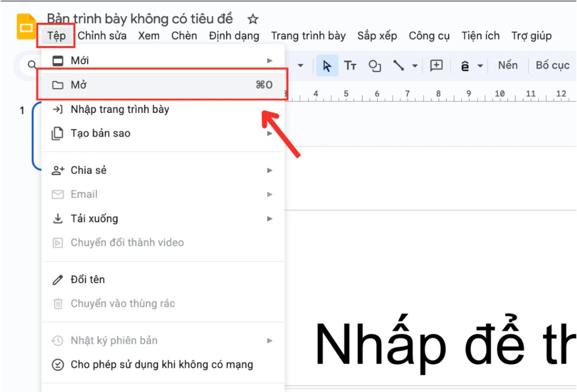Click the Google Slides home logo

[26, 26]
